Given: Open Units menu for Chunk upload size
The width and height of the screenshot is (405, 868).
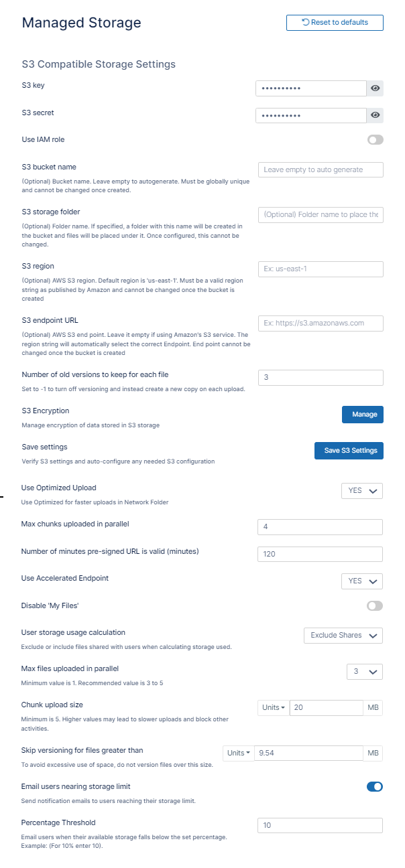Looking at the screenshot, I should click(274, 708).
